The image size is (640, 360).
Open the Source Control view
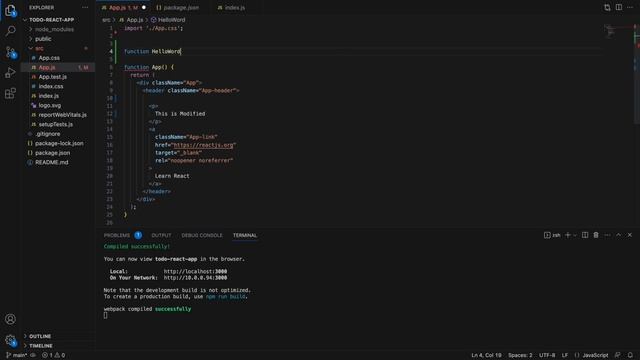[10, 52]
